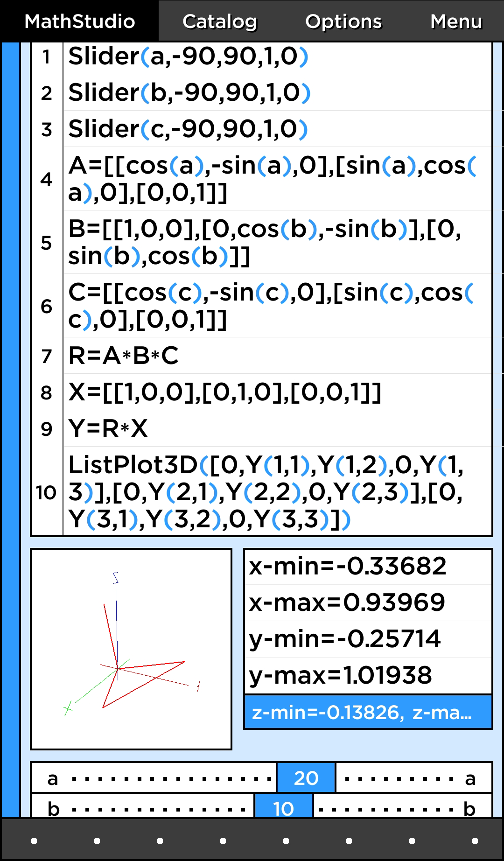The height and width of the screenshot is (861, 504).
Task: Select line 8 identity matrix X
Action: coord(277,392)
